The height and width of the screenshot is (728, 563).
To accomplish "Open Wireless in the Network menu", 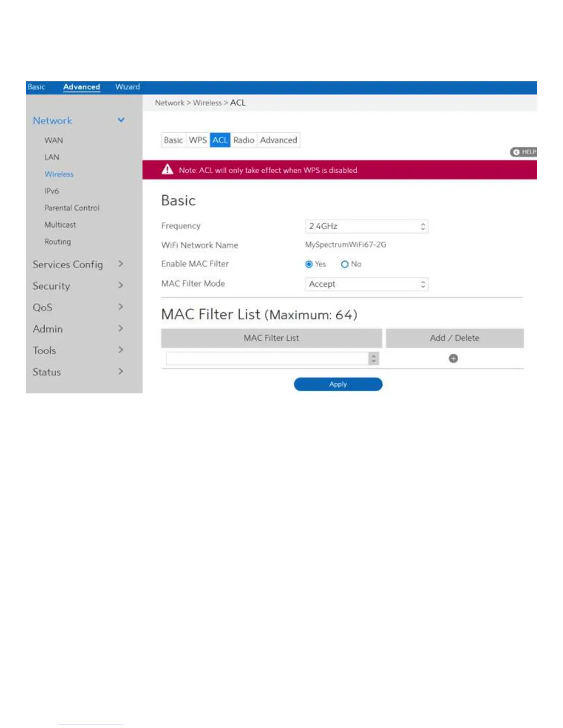I will tap(59, 174).
